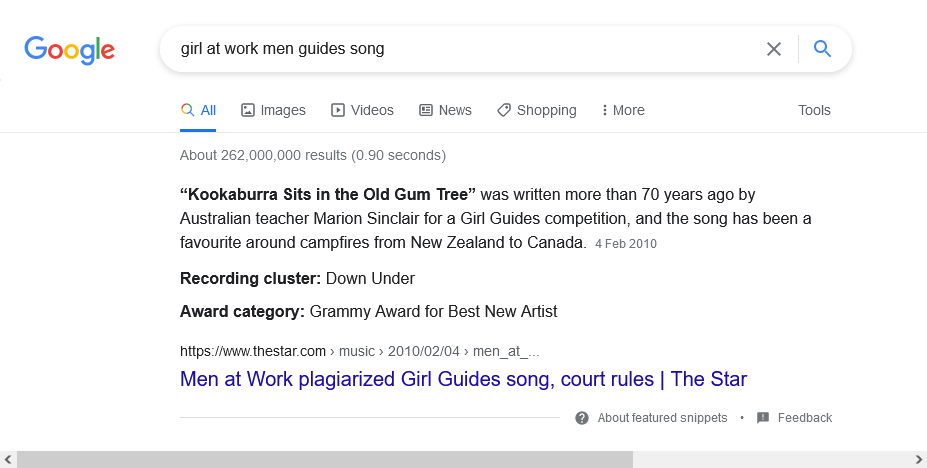Open the Men at Work plagiarized article link
Screen dimensions: 927x468
tap(463, 379)
